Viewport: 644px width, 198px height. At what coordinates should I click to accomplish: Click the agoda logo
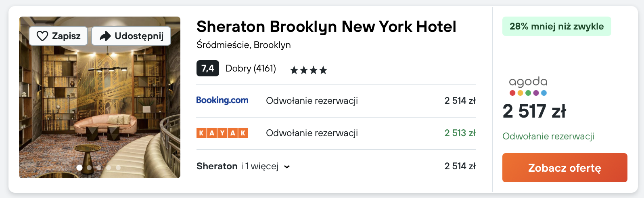528,86
